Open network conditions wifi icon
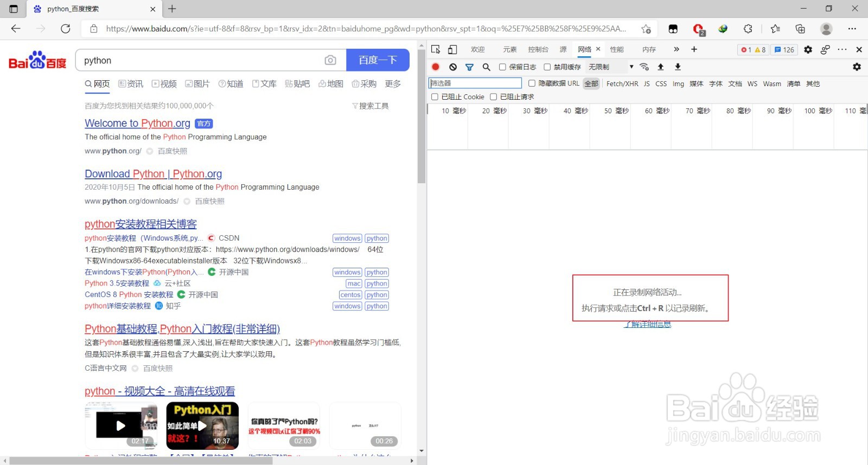The width and height of the screenshot is (868, 465). coord(644,67)
